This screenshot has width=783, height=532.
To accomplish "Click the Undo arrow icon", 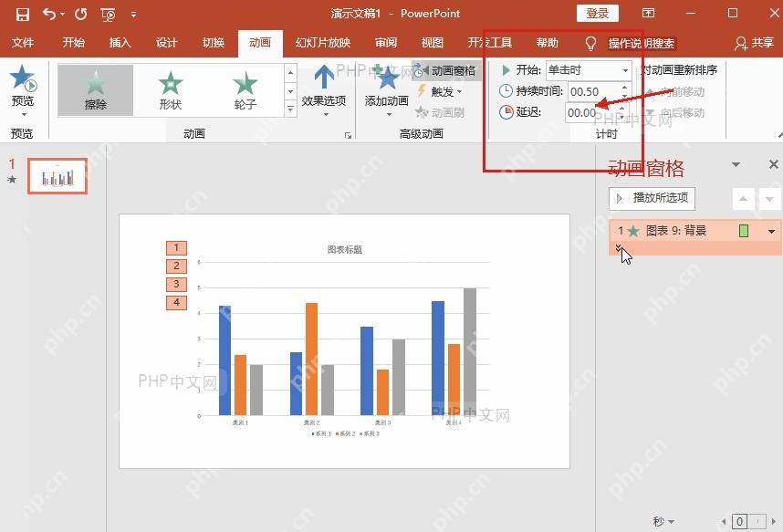I will 50,14.
